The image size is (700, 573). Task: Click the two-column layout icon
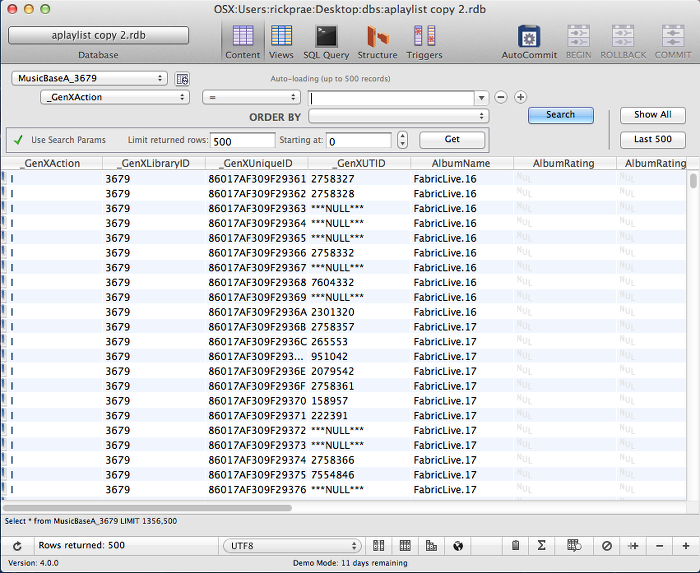[x=379, y=545]
